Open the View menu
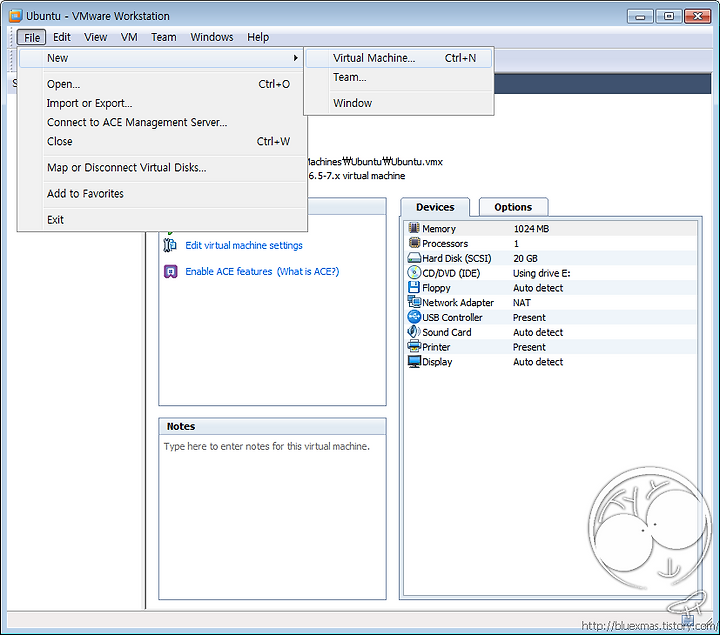The width and height of the screenshot is (720, 635). [96, 37]
